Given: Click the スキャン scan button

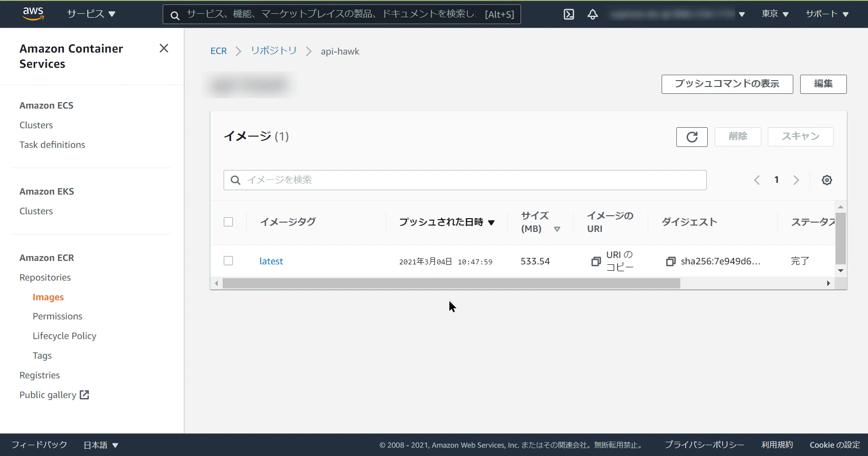Looking at the screenshot, I should [801, 137].
